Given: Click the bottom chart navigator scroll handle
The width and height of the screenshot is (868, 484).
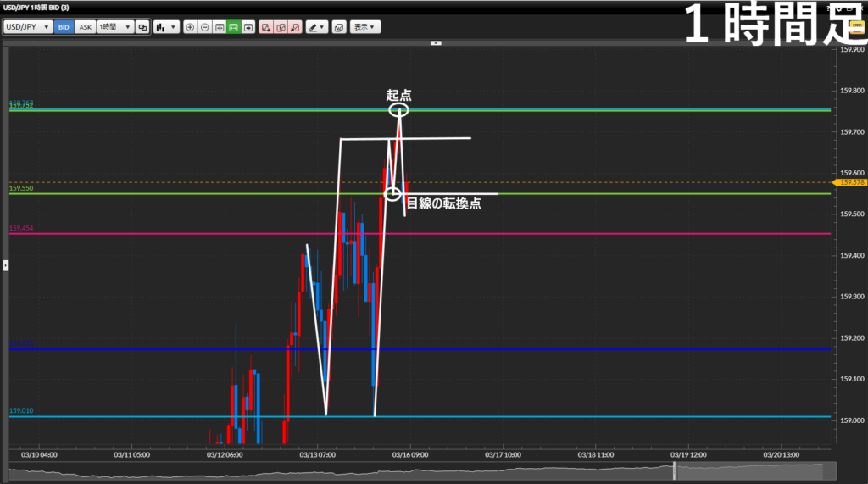Looking at the screenshot, I should (x=676, y=470).
